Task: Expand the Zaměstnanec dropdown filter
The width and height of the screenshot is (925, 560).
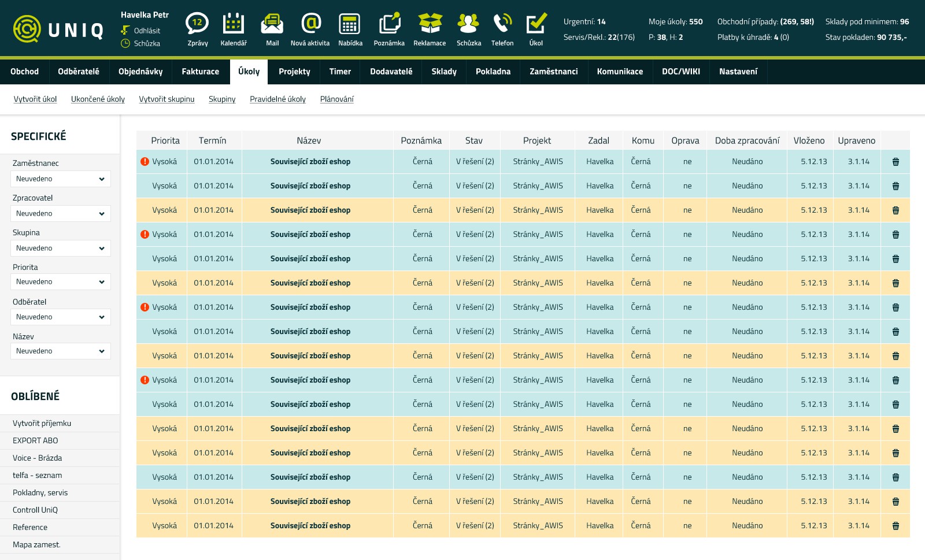Action: 61,179
